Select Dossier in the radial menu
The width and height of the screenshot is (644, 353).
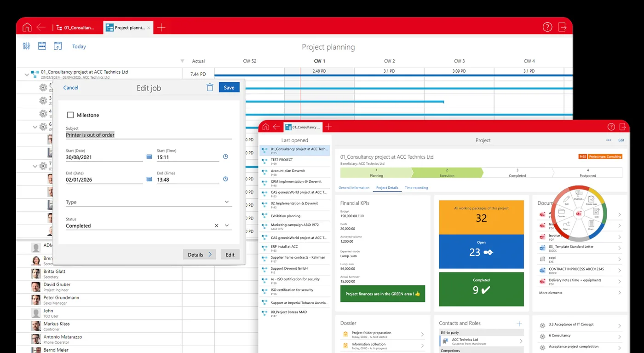[x=561, y=213]
